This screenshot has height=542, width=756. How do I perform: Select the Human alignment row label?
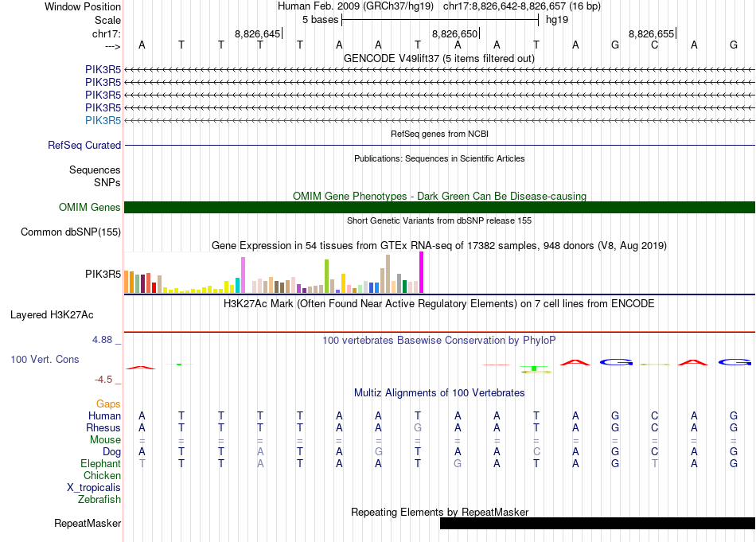(104, 415)
